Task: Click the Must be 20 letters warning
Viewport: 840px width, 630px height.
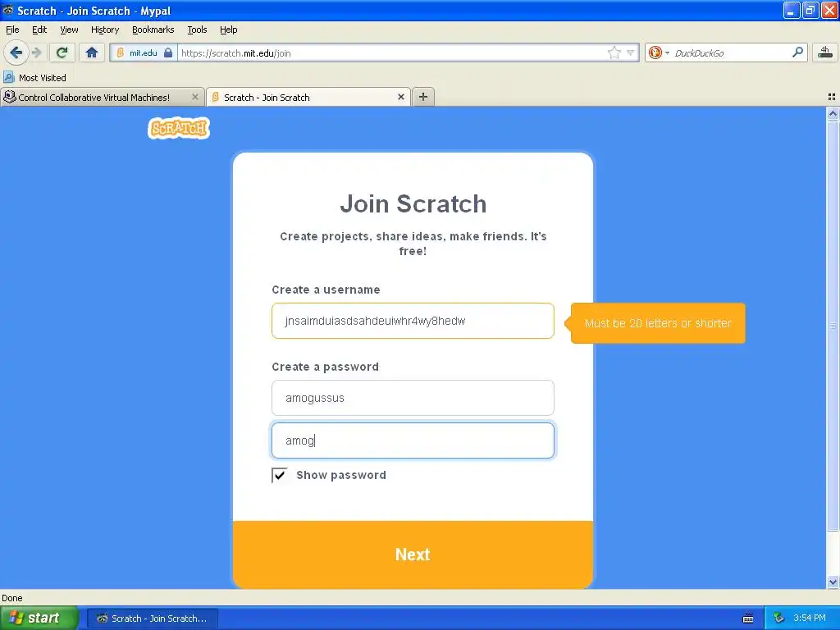Action: click(658, 323)
